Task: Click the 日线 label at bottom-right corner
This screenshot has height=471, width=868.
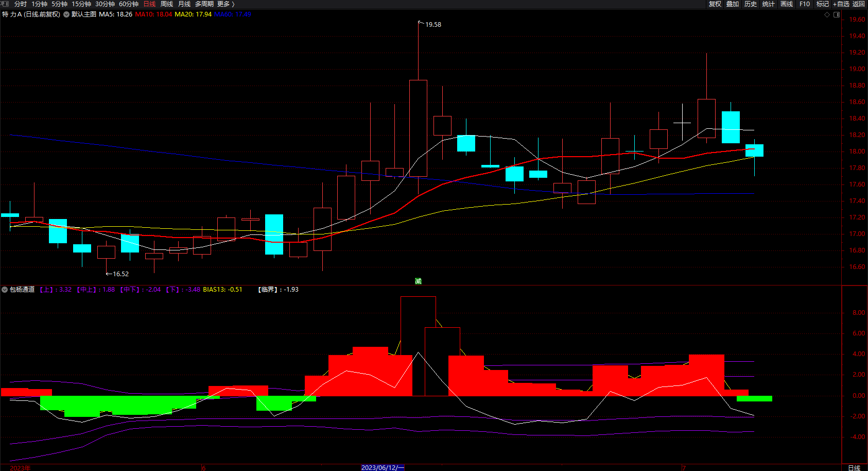Action: tap(854, 467)
